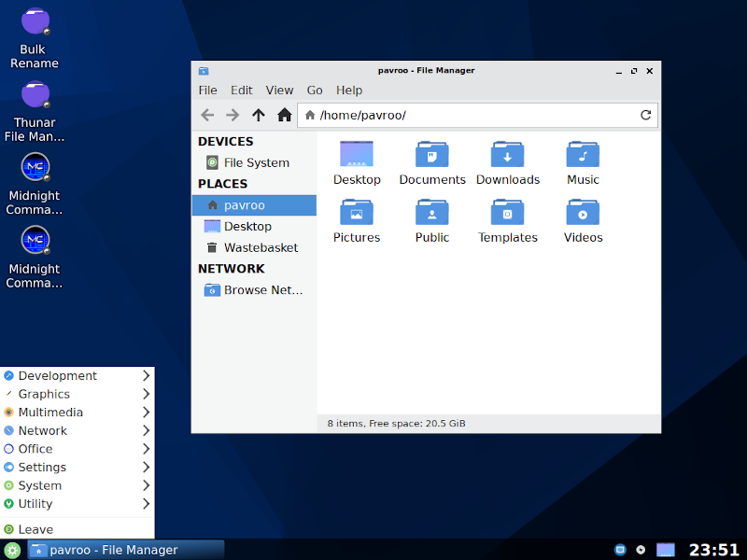Image resolution: width=747 pixels, height=560 pixels.
Task: Go back with the left arrow button
Action: coord(207,115)
